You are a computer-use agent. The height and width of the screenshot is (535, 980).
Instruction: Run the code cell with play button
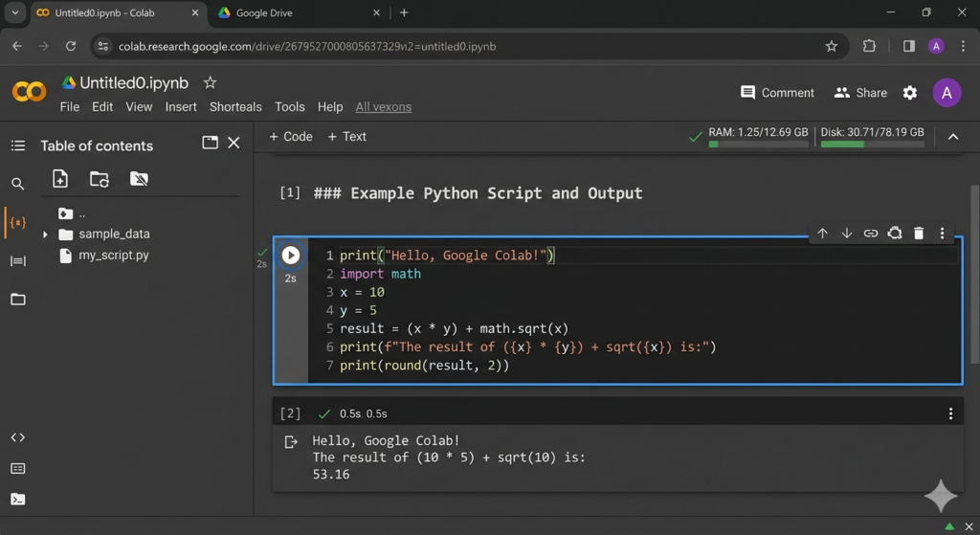point(291,256)
